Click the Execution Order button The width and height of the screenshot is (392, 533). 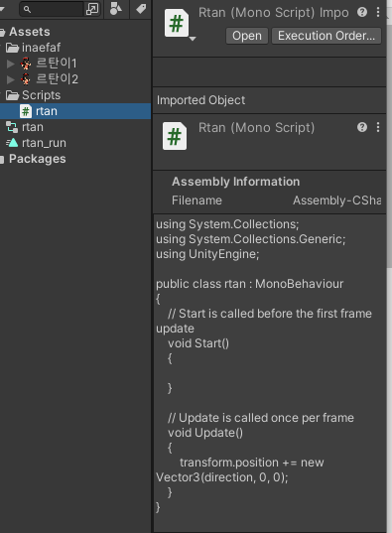(327, 36)
